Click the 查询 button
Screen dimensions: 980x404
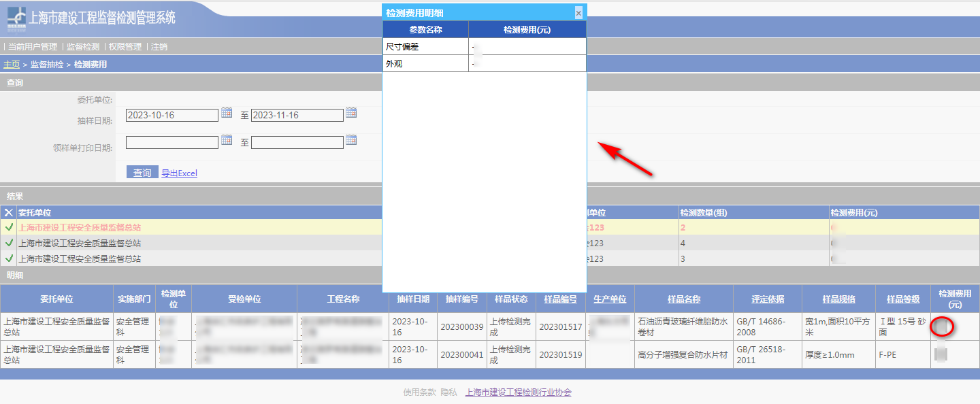(142, 173)
